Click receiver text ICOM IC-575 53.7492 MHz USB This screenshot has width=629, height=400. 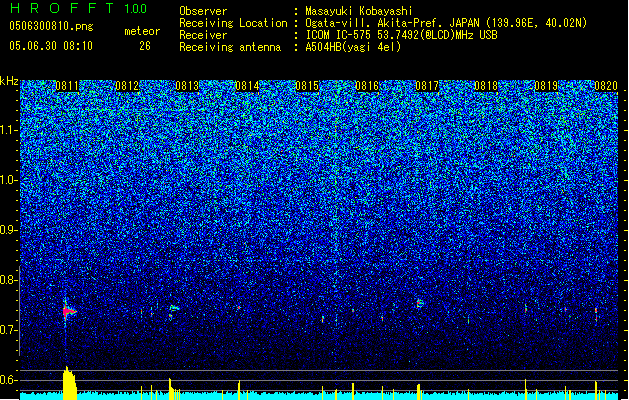pyautogui.click(x=401, y=35)
